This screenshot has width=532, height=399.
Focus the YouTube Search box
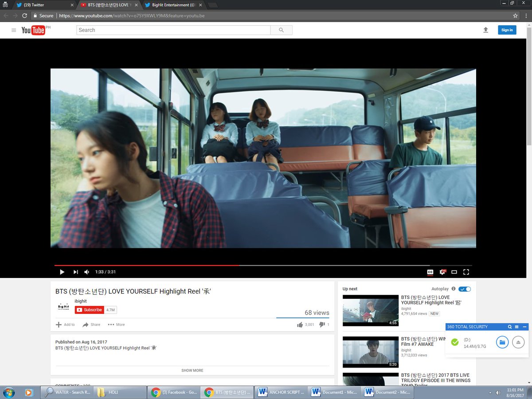pos(173,30)
